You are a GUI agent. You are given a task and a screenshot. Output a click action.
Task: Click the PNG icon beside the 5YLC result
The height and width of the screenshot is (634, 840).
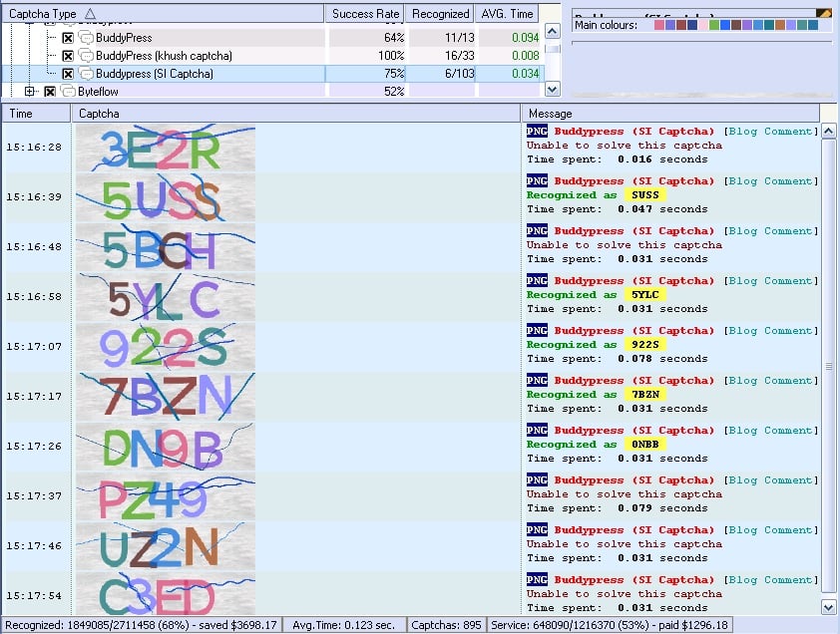pyautogui.click(x=537, y=280)
